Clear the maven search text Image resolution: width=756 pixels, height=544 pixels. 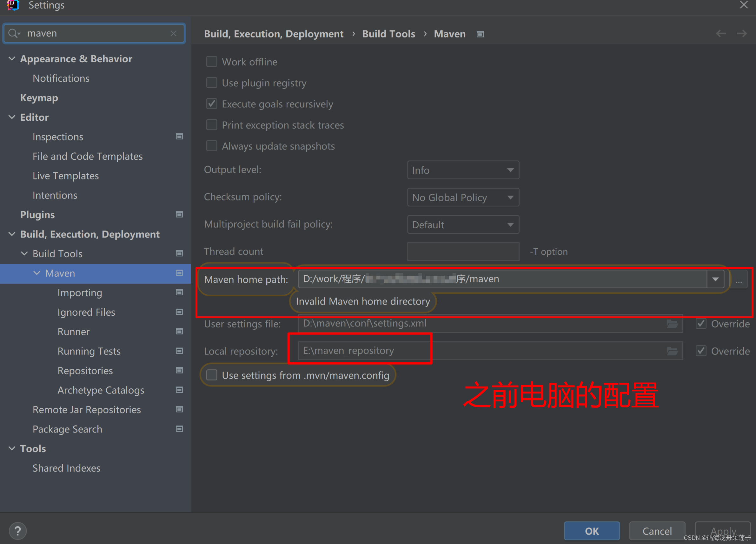pos(173,33)
